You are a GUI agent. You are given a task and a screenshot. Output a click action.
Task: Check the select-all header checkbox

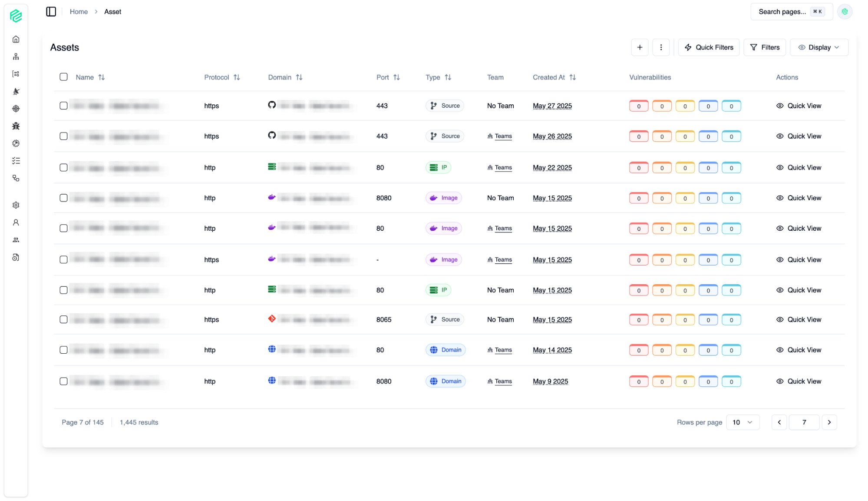(63, 77)
